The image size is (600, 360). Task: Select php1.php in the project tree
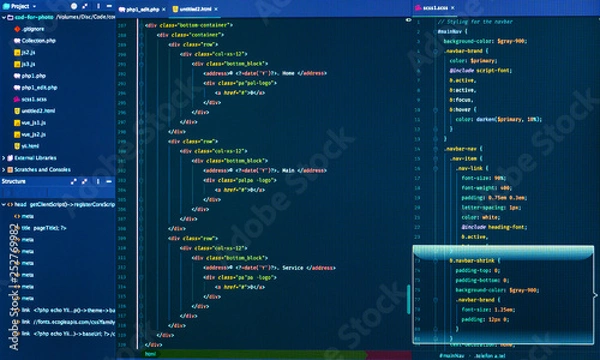(34, 76)
